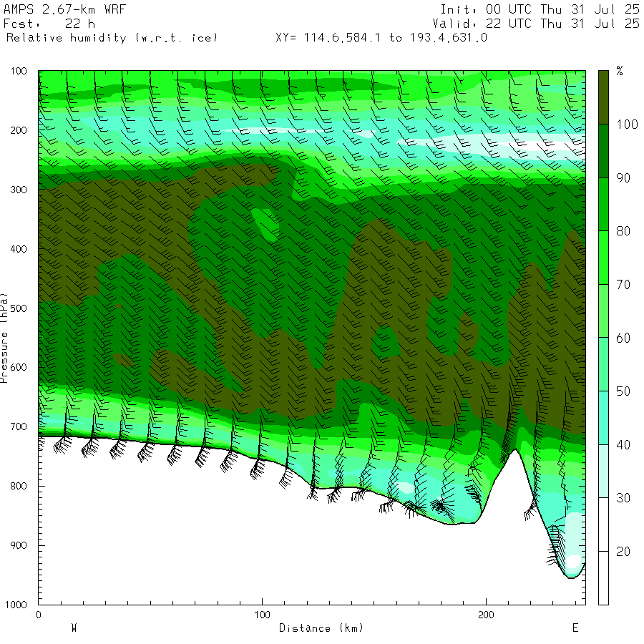
Task: Click the 'Valid: 22 UTC Thu 31 Jul 25' text
Action: pos(535,24)
